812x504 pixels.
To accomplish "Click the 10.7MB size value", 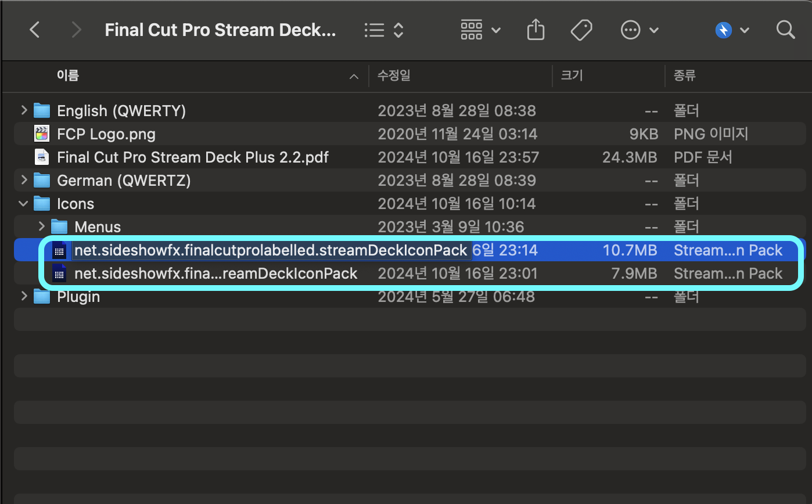I will tap(630, 250).
